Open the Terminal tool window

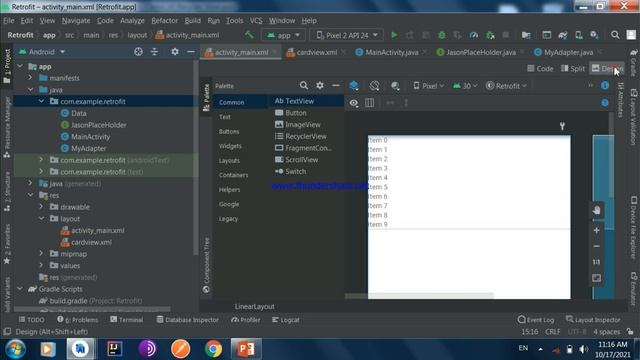(x=127, y=320)
